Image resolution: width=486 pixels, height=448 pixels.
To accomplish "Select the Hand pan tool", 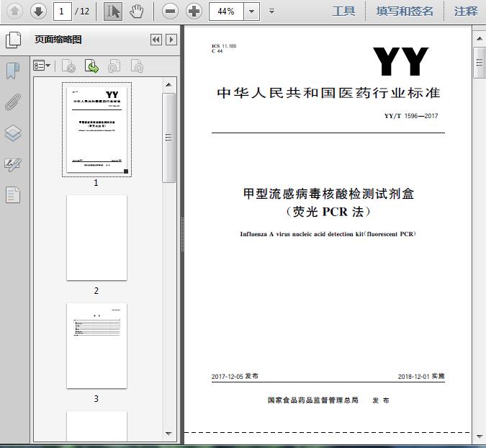I will [x=137, y=11].
